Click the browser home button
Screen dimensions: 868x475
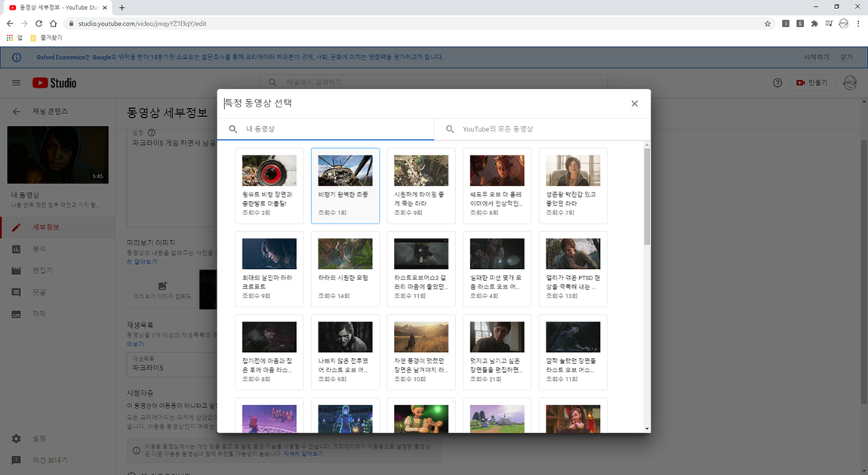click(x=53, y=23)
